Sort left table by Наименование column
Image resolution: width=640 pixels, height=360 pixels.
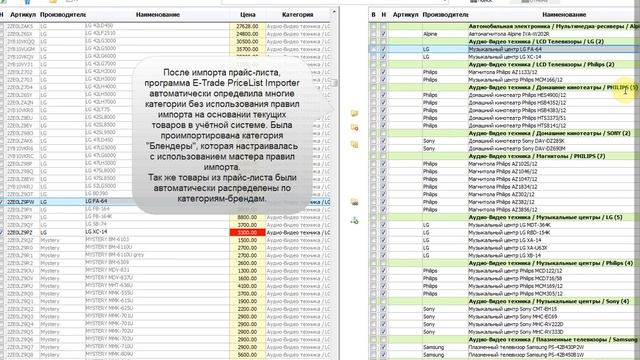[158, 15]
